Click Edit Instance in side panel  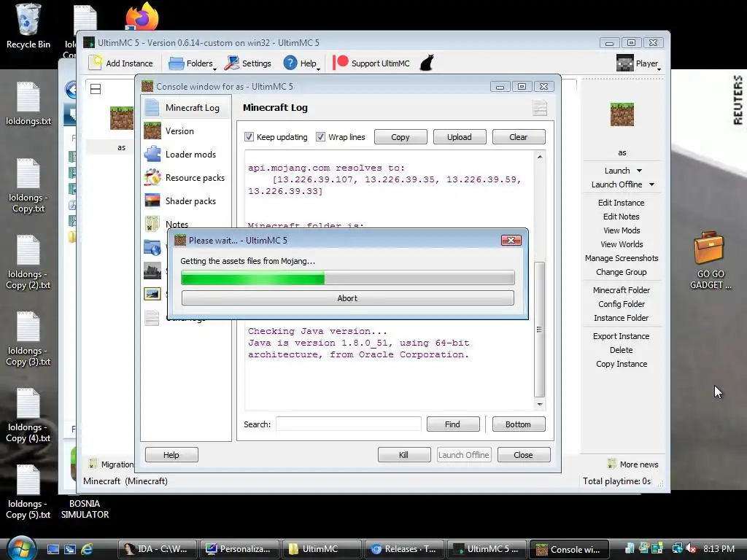pos(622,203)
